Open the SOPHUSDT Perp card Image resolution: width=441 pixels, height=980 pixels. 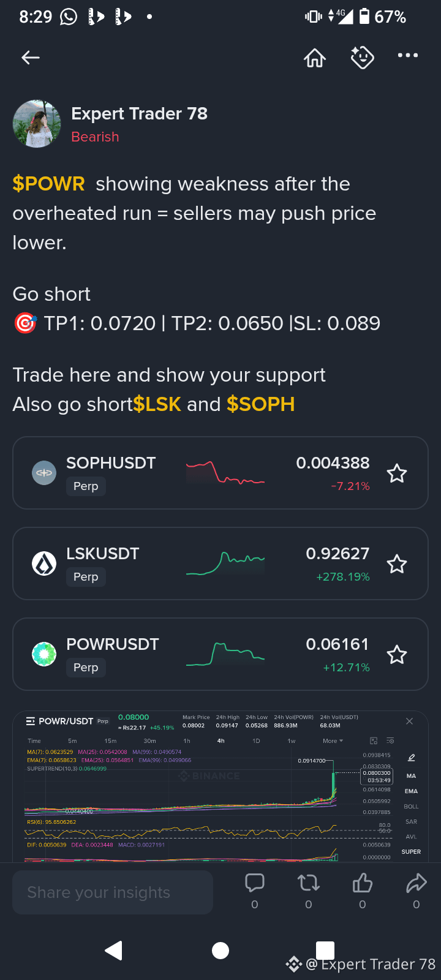[221, 473]
